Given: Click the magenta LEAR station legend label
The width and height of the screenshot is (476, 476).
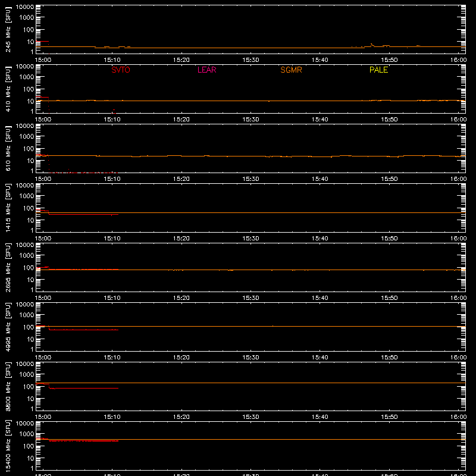Looking at the screenshot, I should (x=206, y=70).
